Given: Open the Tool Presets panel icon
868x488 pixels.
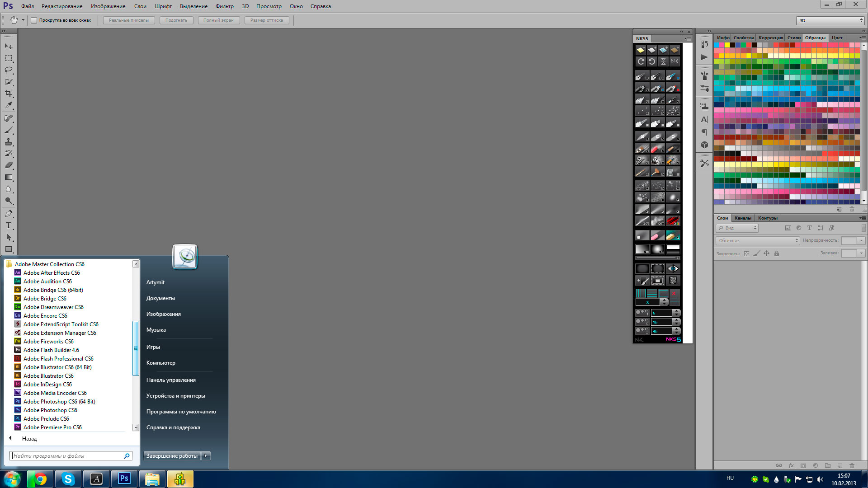Looking at the screenshot, I should pos(704,163).
